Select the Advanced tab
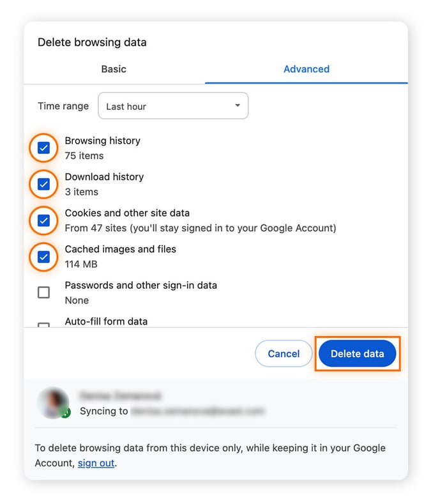431x504 pixels. pyautogui.click(x=306, y=69)
